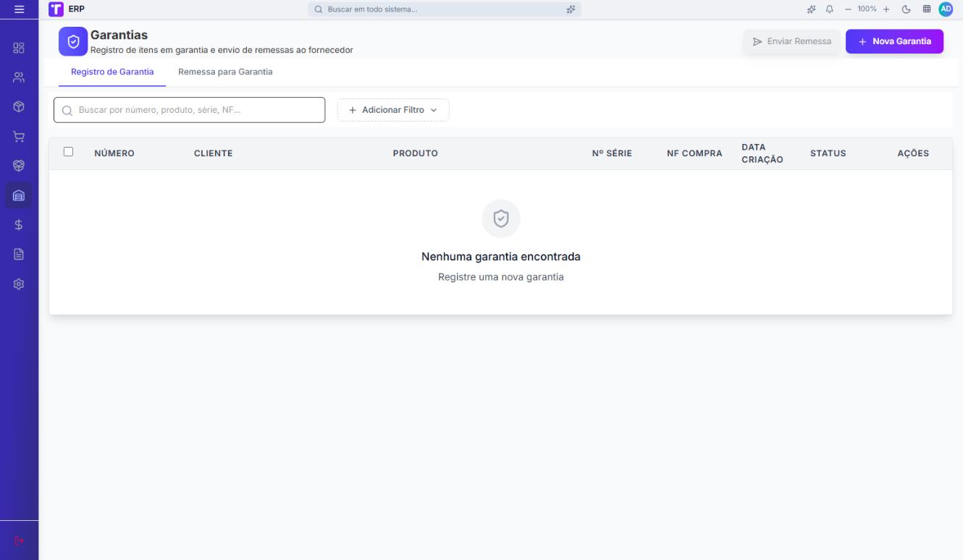Click the Registre uma nova garantia text
The height and width of the screenshot is (560, 963).
[501, 277]
